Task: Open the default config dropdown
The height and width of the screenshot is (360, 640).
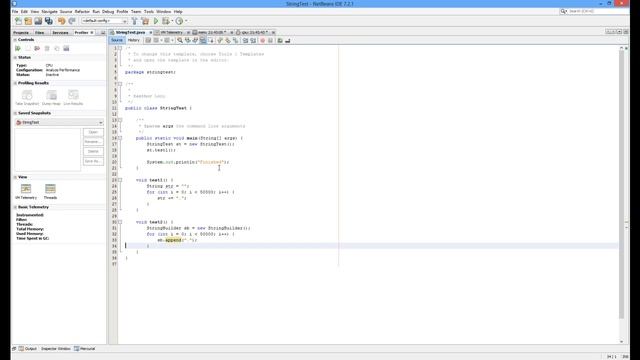Action: (104, 21)
